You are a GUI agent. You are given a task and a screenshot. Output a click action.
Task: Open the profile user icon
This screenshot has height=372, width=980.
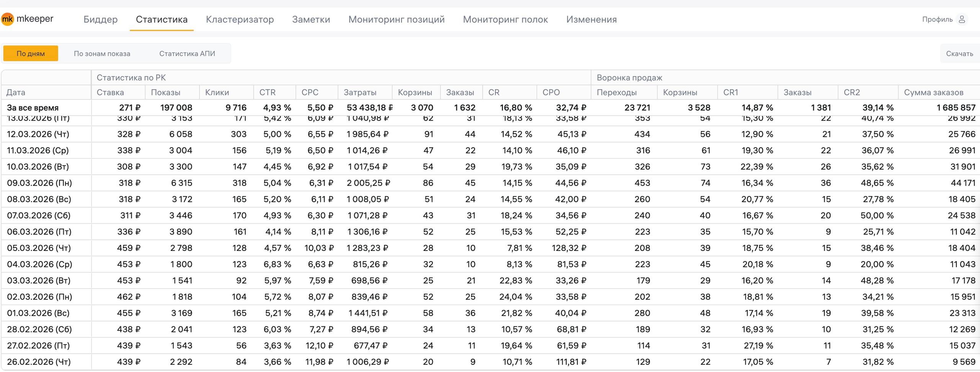click(x=962, y=19)
